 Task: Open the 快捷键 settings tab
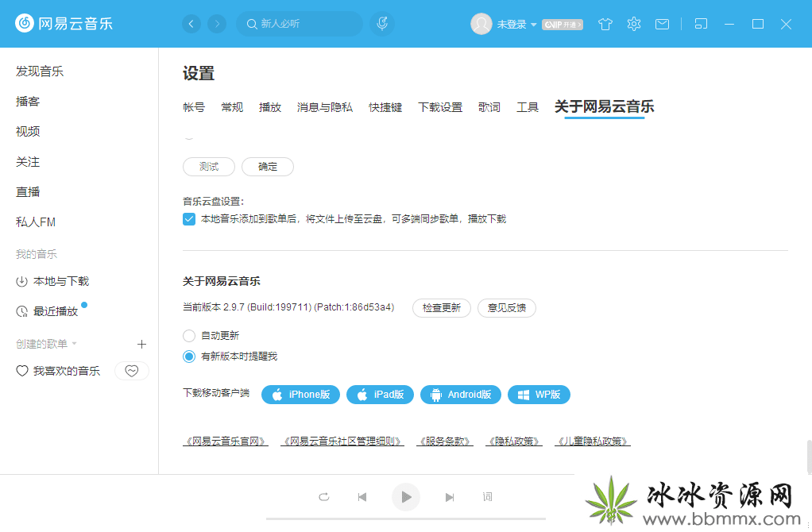(385, 107)
